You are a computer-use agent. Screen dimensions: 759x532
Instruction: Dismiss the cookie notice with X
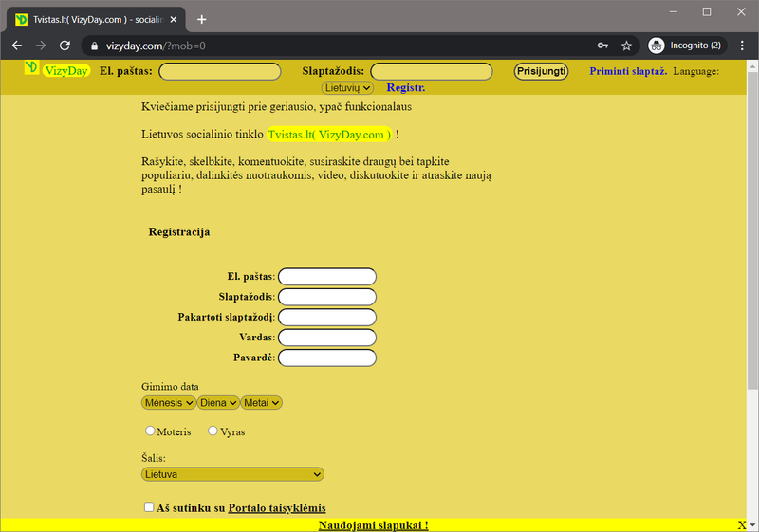click(x=742, y=525)
